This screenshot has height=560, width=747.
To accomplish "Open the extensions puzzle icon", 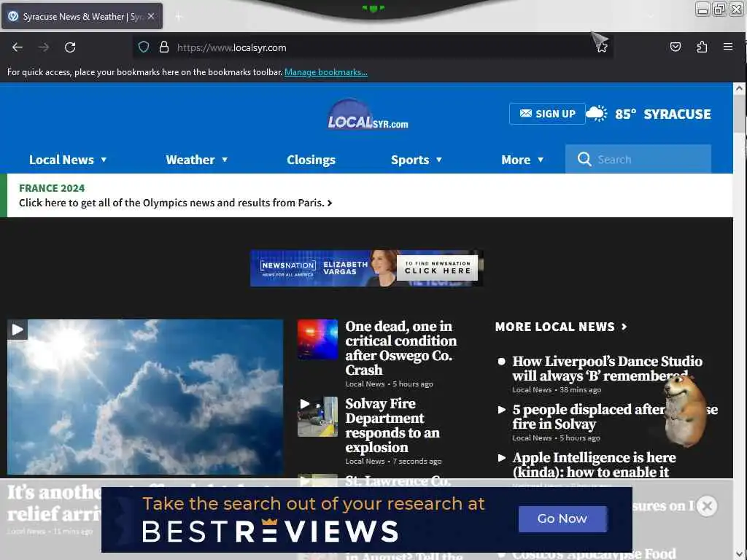I will coord(702,47).
